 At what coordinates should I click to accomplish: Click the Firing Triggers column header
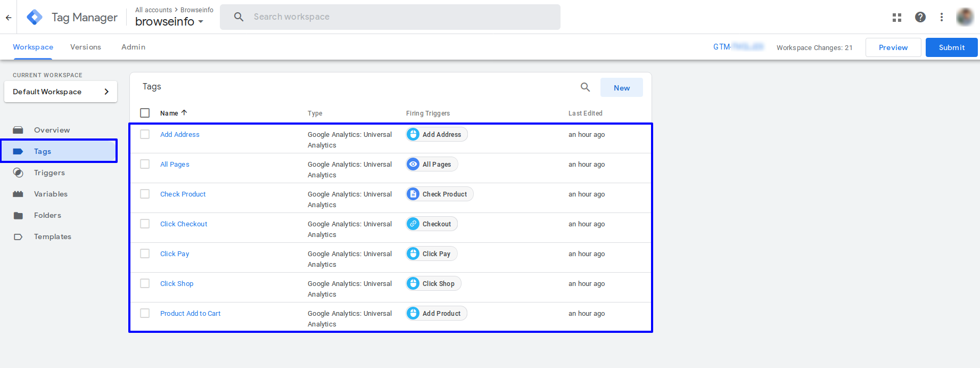428,113
